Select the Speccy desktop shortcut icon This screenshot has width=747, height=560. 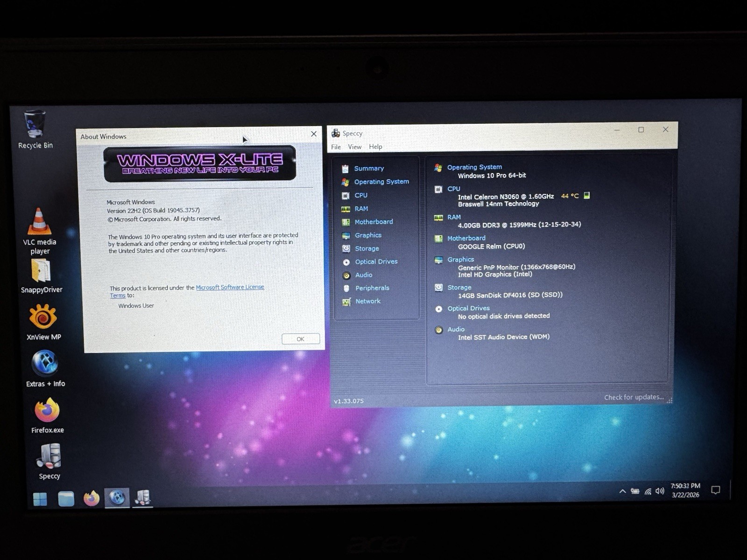(x=49, y=461)
